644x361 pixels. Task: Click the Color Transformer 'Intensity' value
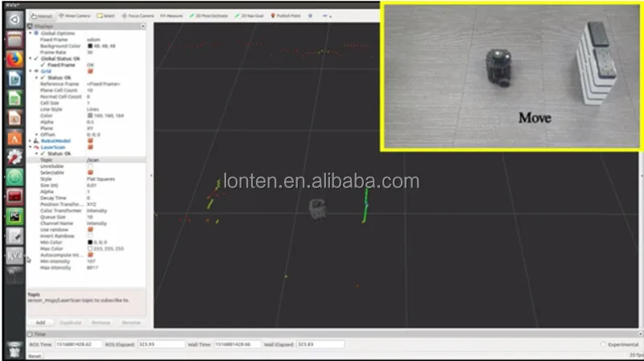click(97, 211)
